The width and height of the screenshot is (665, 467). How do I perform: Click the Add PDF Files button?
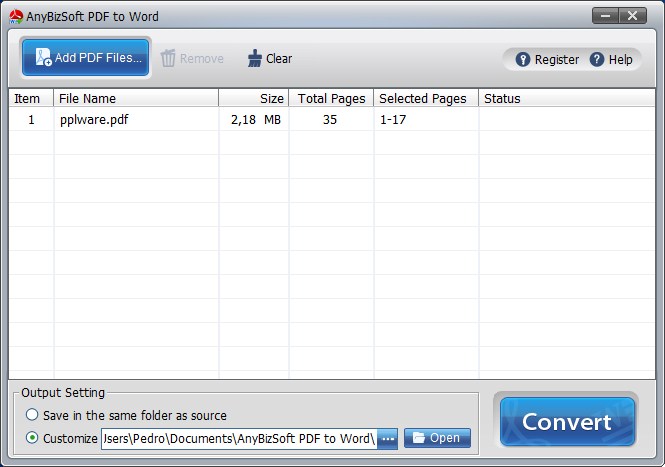pos(85,57)
